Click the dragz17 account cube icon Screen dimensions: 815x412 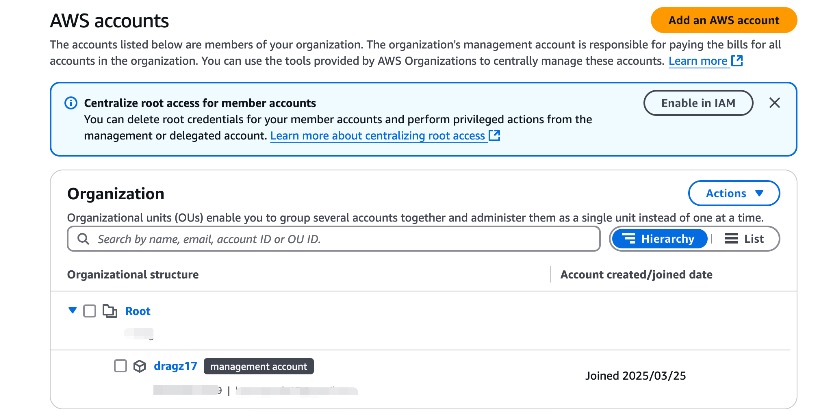(140, 366)
